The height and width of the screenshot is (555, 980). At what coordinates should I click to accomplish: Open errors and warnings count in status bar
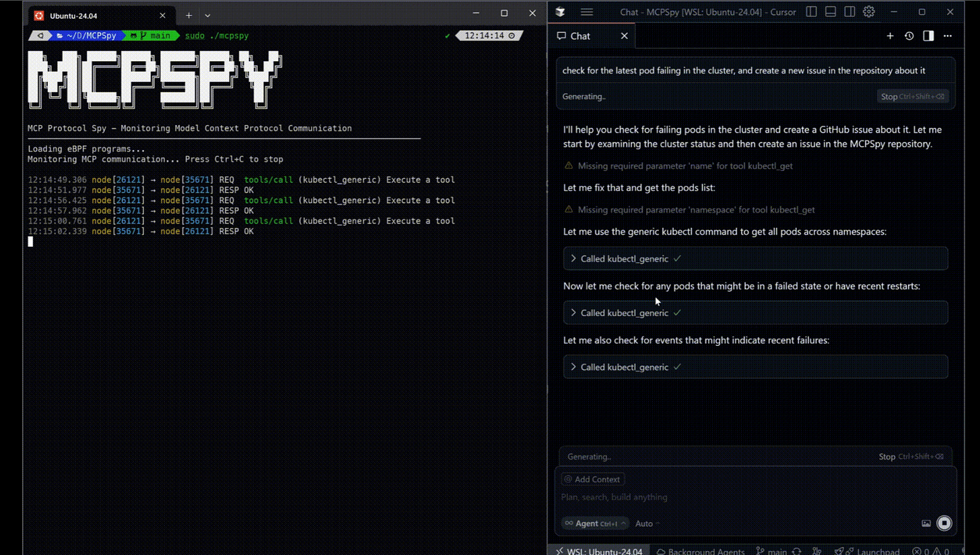[x=931, y=552]
